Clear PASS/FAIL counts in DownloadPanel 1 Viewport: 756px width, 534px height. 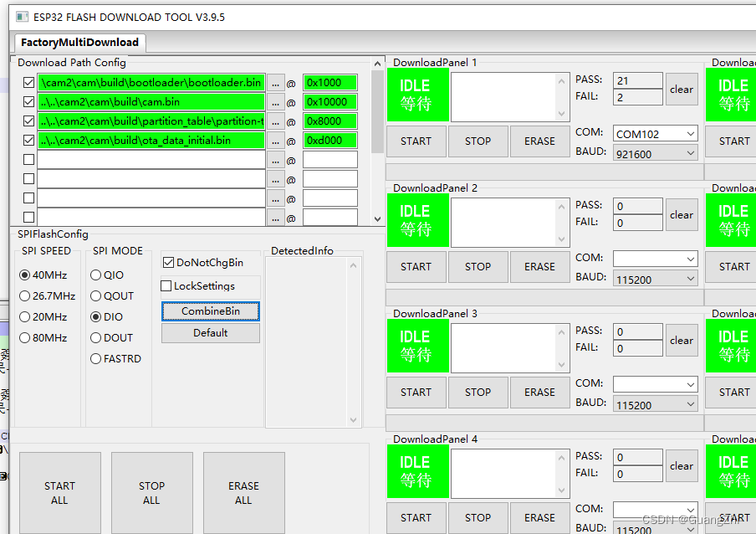coord(682,88)
